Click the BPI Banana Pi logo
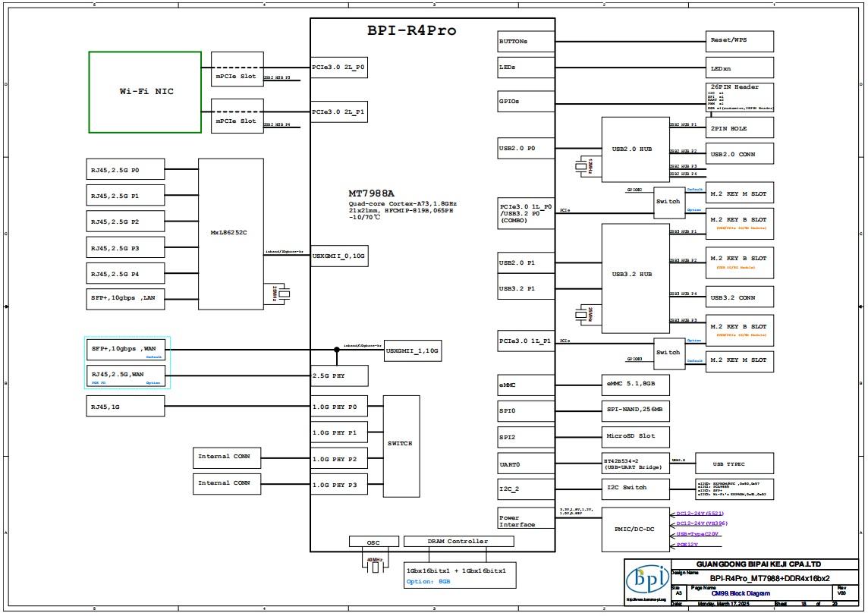The image size is (868, 616). [646, 579]
